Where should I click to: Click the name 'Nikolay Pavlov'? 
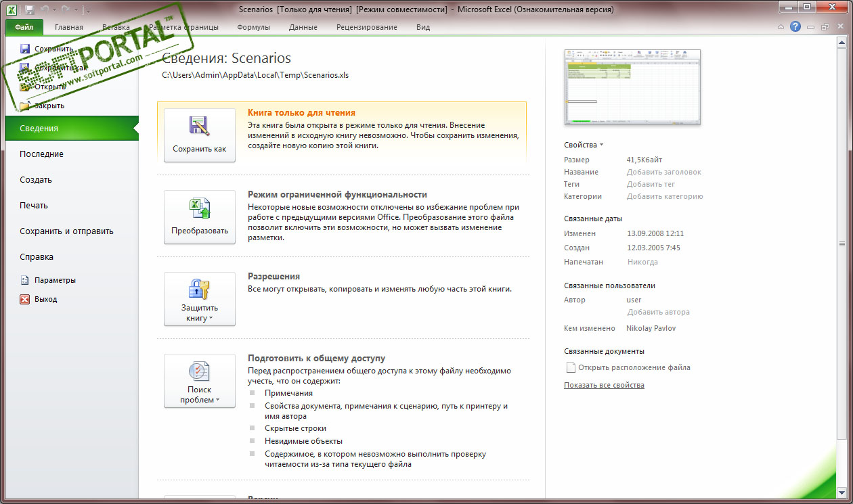coord(651,328)
